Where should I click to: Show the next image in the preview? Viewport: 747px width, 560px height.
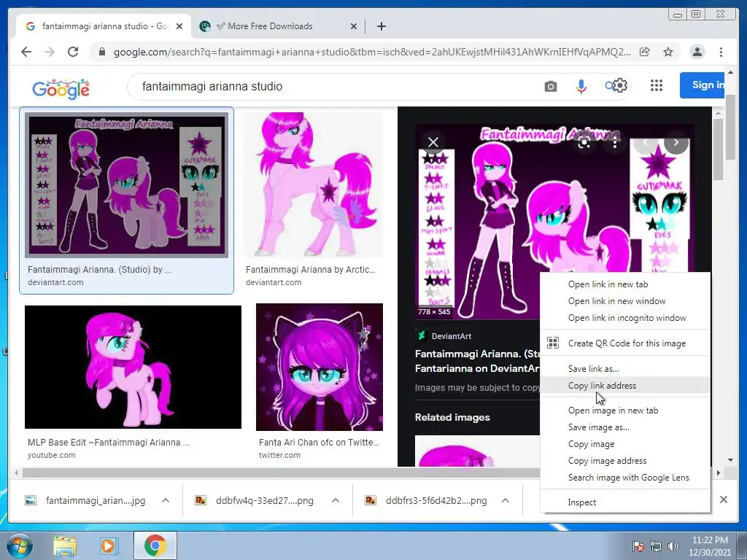coord(676,142)
